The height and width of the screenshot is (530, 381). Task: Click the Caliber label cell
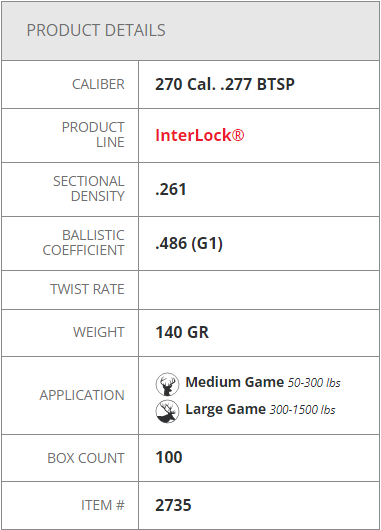[x=70, y=85]
